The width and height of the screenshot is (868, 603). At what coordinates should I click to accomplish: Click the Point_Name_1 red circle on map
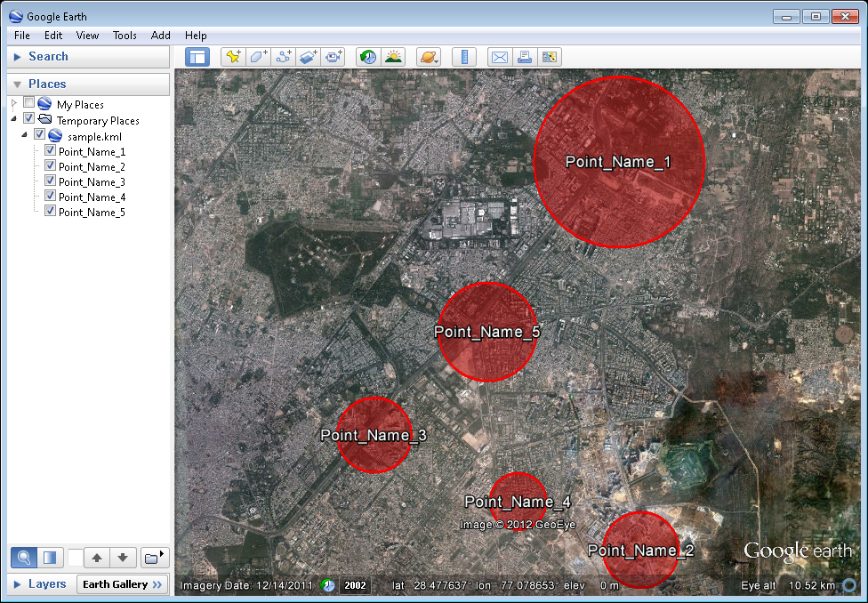coord(619,162)
